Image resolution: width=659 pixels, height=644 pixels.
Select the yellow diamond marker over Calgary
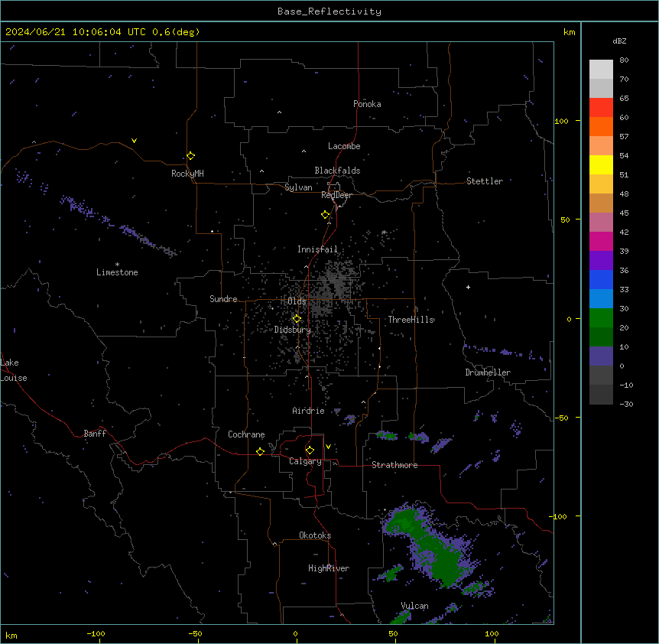tap(310, 450)
